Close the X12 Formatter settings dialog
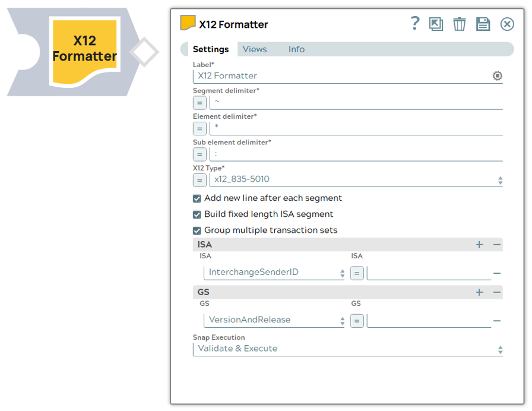Screen dimensions: 532x411 [507, 24]
